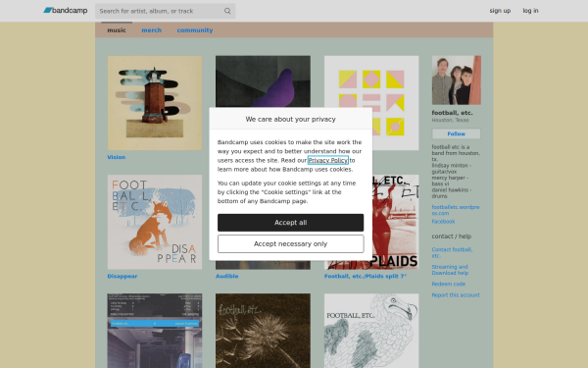Viewport: 588px width, 368px height.
Task: Open the Vision album cover
Action: click(155, 103)
